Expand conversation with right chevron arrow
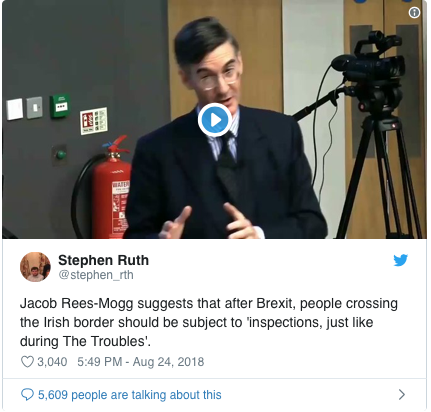This screenshot has width=431, height=412. tap(402, 394)
